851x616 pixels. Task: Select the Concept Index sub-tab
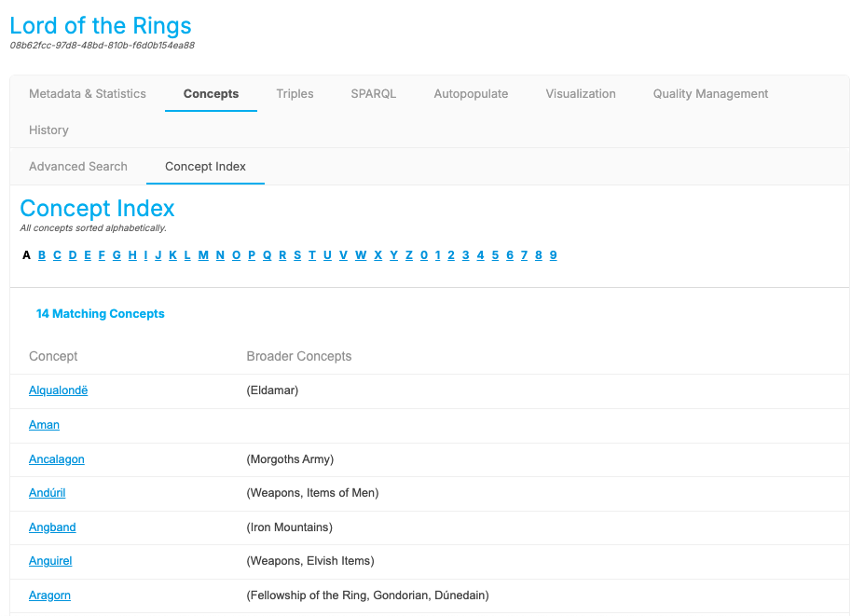[x=205, y=166]
